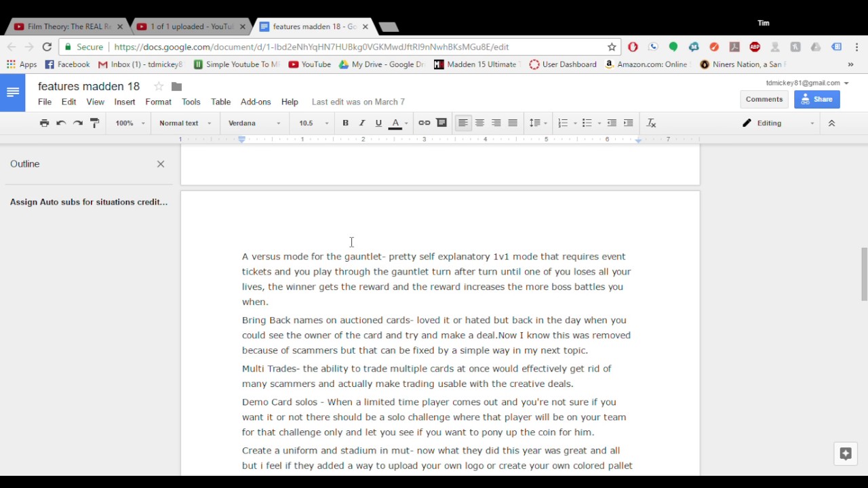Open the Facebook bookmark
Viewport: 868px width, 488px height.
tap(67, 64)
